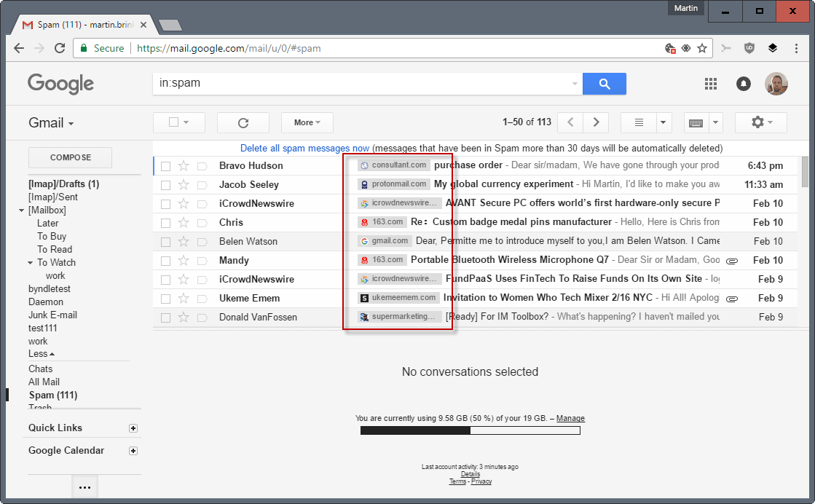
Task: Open the Google apps grid
Action: 711,84
